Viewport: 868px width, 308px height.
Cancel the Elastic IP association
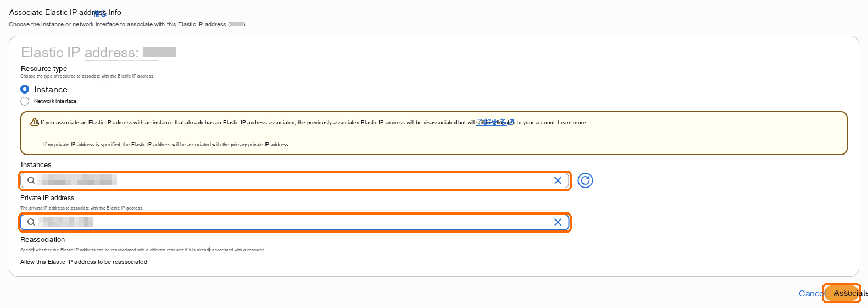coord(811,293)
